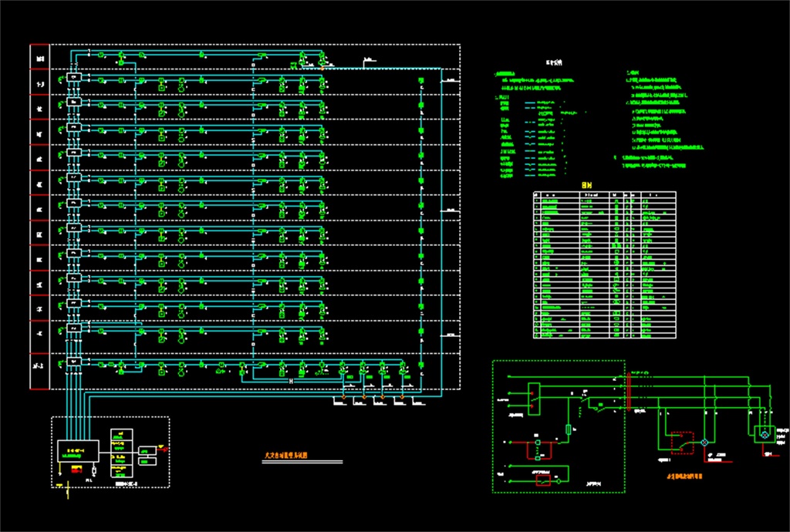Select the green dashed border of the lower-right circuit
This screenshot has height=532, width=790.
pyautogui.click(x=493, y=424)
